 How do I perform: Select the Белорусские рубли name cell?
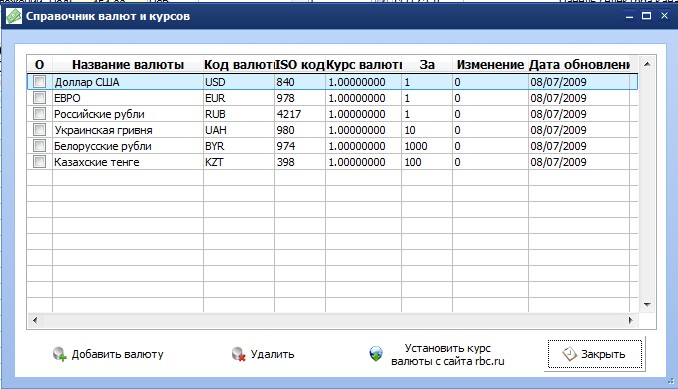[x=128, y=146]
